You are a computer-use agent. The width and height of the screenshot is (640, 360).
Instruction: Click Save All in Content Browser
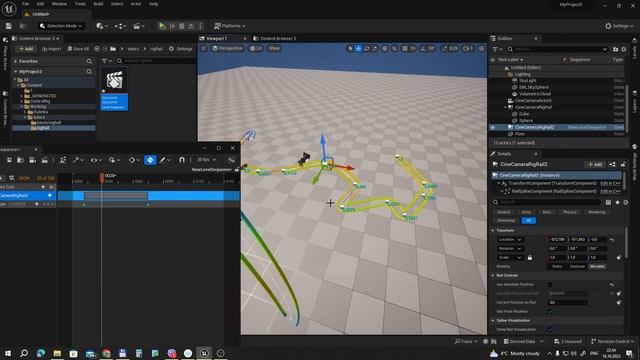(x=78, y=49)
